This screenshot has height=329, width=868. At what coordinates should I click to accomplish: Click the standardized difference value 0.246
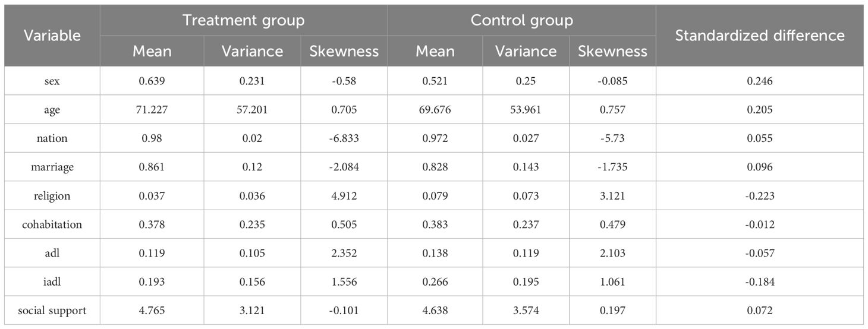[760, 81]
